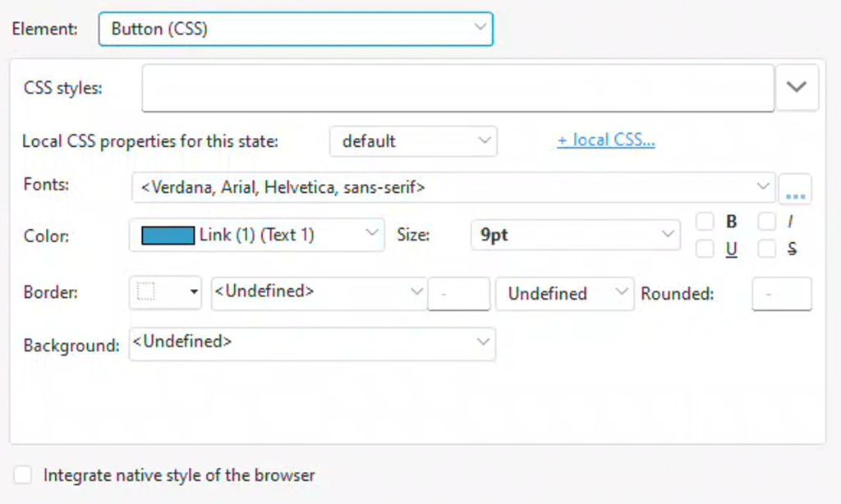Open the border style box picker
The image size is (841, 504).
tap(165, 292)
